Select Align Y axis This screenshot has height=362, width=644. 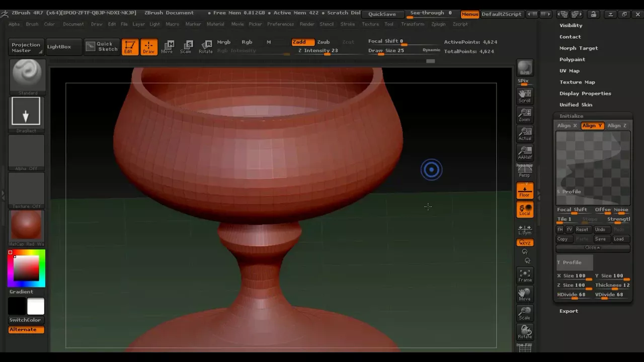click(593, 126)
